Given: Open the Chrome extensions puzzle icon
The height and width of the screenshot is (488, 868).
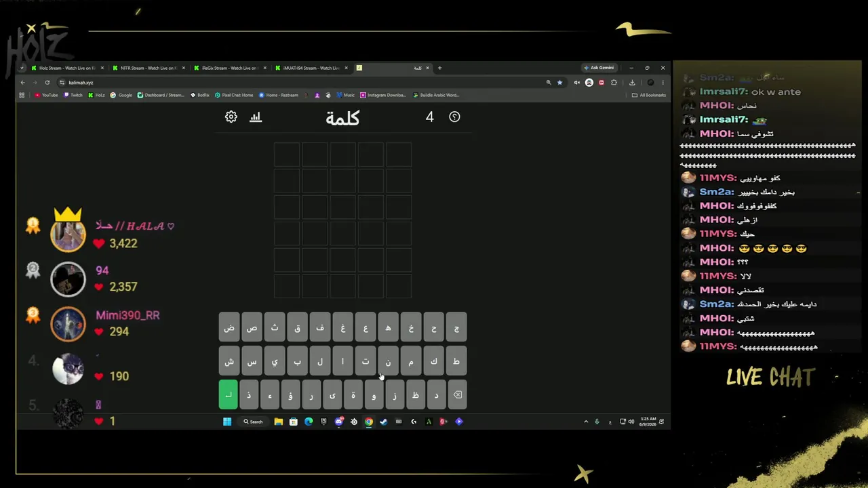Looking at the screenshot, I should 614,83.
